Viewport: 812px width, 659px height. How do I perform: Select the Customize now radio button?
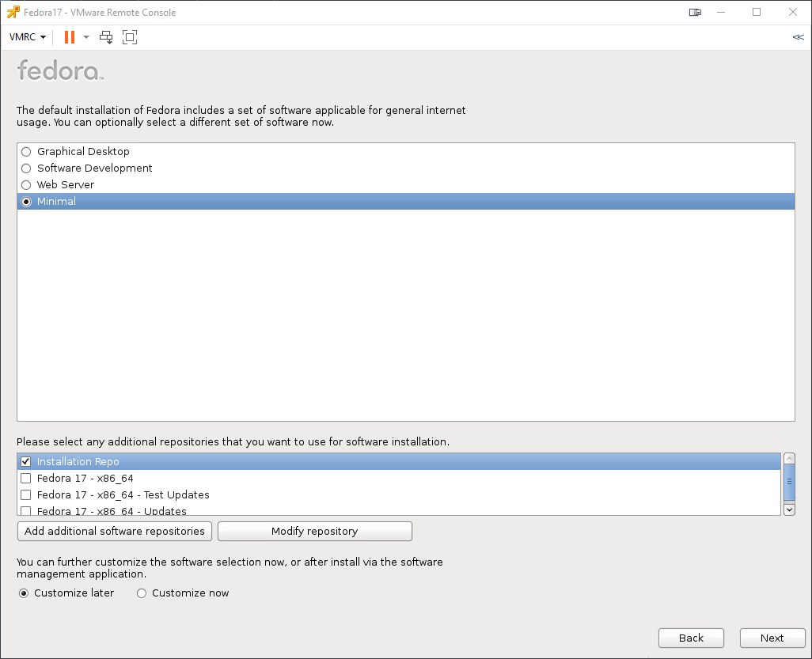pyautogui.click(x=142, y=593)
